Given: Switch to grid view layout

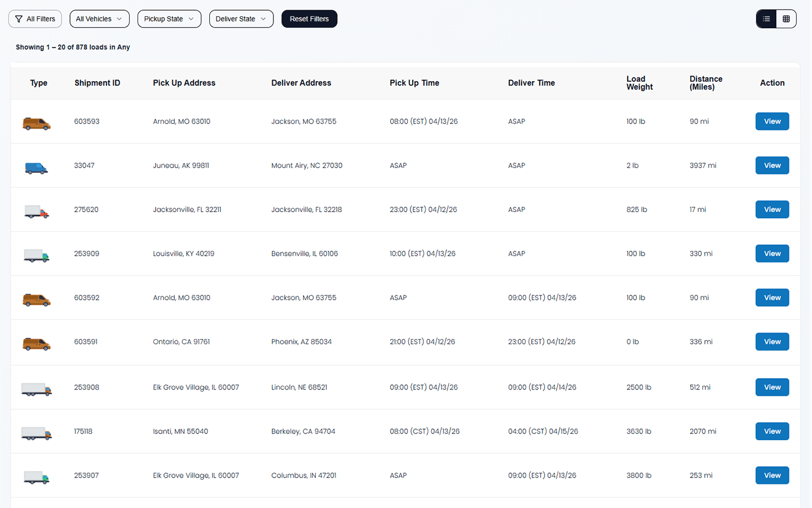Looking at the screenshot, I should click(786, 19).
